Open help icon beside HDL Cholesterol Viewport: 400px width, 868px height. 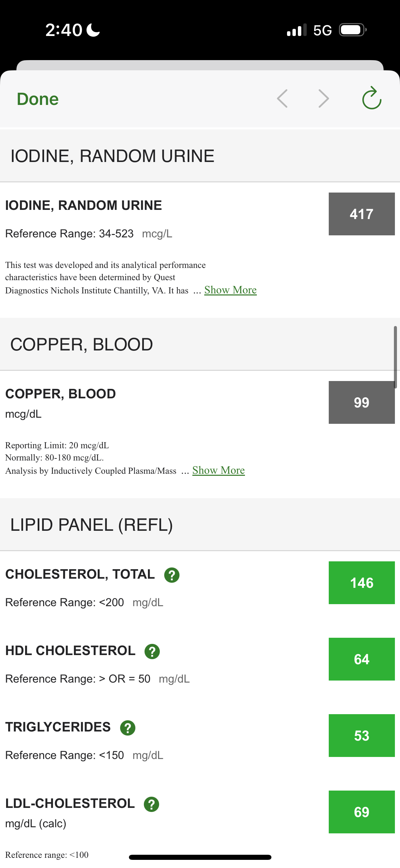tap(152, 651)
